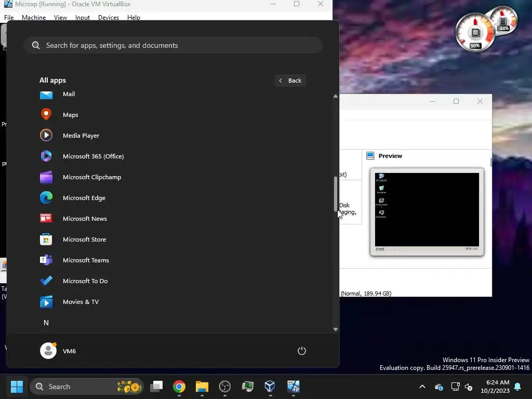Open the Microsoft 365 (Office) icon
The height and width of the screenshot is (399, 532).
tap(46, 156)
